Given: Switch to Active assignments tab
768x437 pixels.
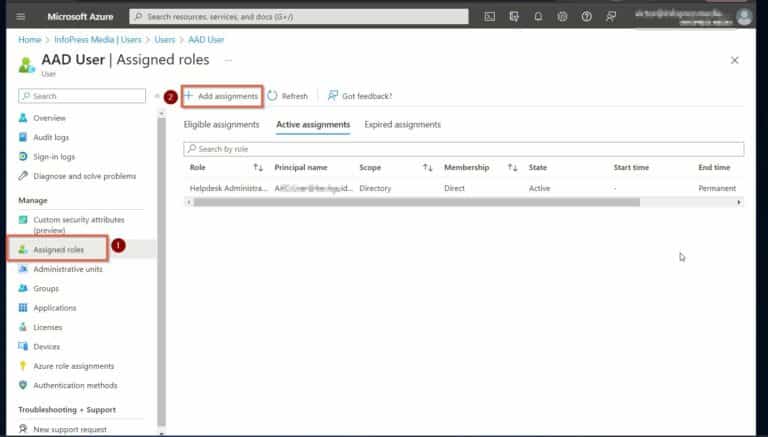Looking at the screenshot, I should tap(313, 125).
